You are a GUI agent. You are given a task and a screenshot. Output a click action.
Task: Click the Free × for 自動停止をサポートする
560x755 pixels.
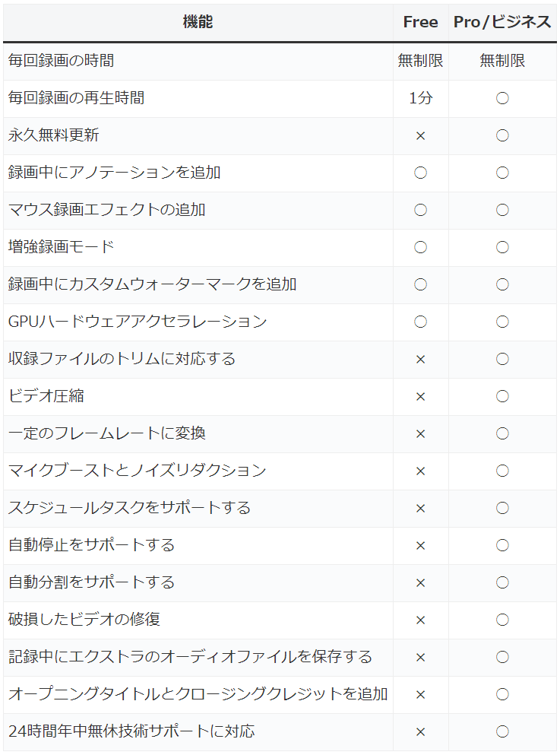click(420, 546)
